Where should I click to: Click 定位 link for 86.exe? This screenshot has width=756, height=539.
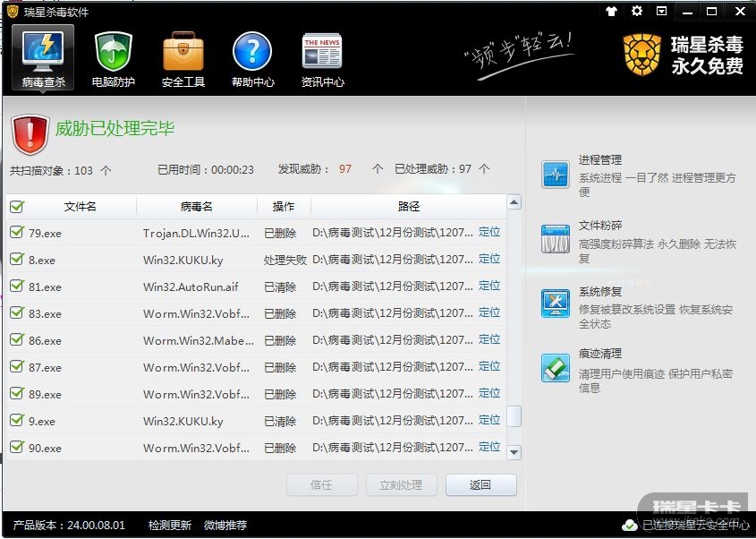(489, 339)
